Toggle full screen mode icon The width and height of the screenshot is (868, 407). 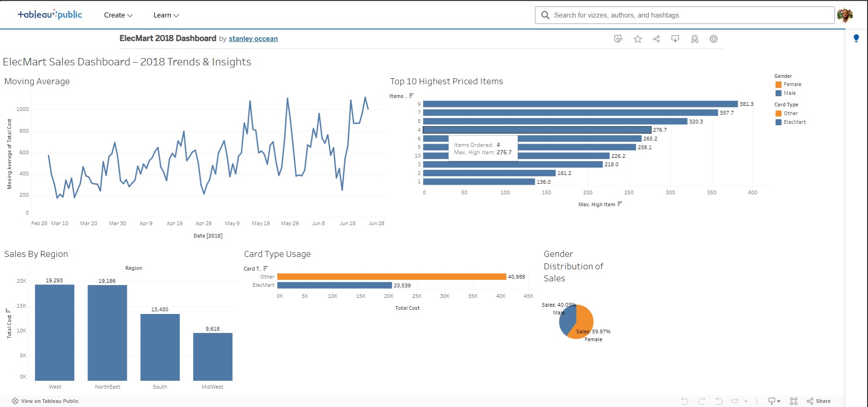pos(793,401)
